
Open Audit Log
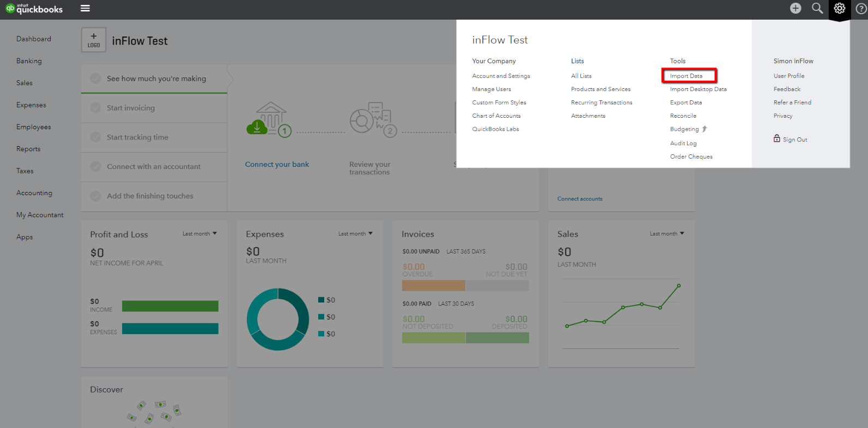[683, 143]
